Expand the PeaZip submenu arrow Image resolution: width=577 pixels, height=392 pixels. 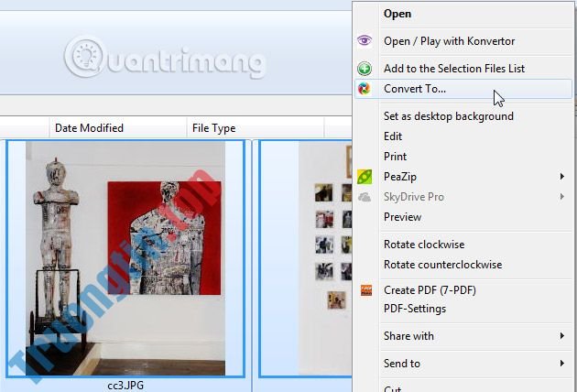(562, 176)
